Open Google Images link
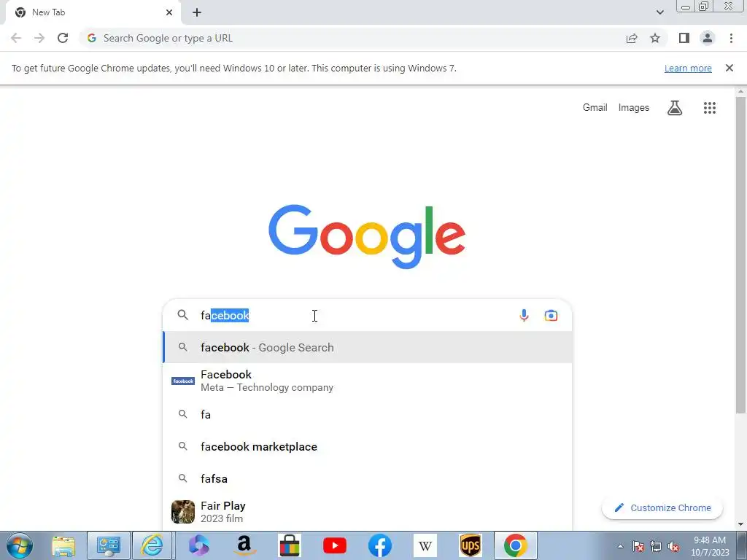The width and height of the screenshot is (747, 560). pyautogui.click(x=634, y=108)
